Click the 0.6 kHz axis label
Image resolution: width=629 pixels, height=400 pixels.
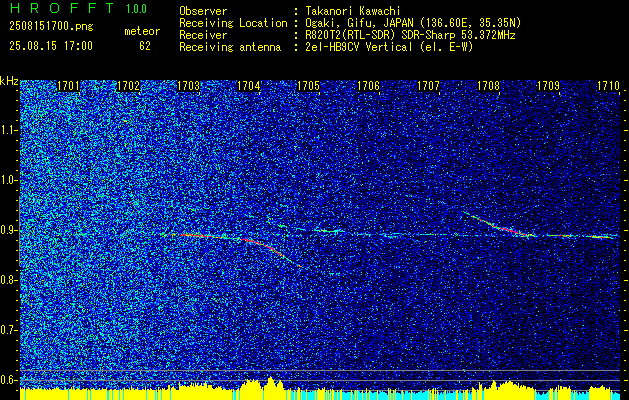(8, 380)
